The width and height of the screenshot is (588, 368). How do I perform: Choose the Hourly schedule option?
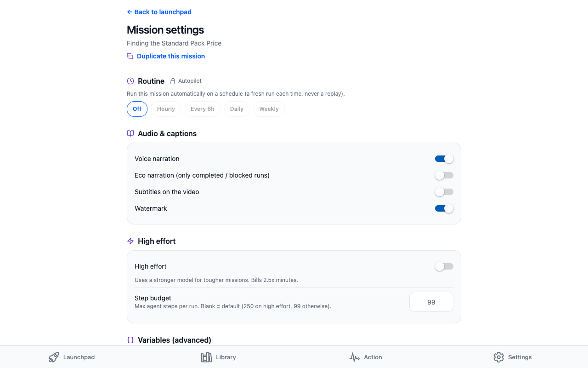[x=166, y=109]
